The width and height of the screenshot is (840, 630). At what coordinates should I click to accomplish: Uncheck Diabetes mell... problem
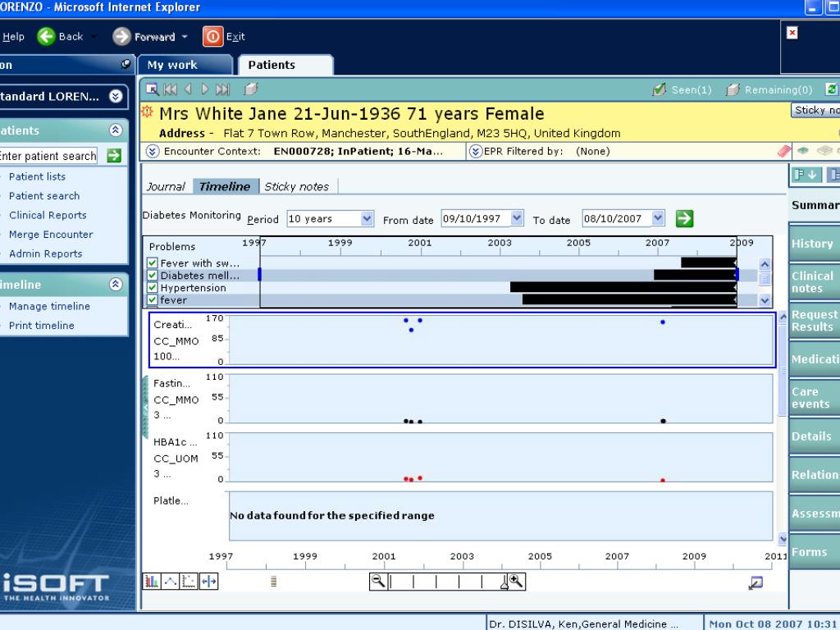[152, 276]
